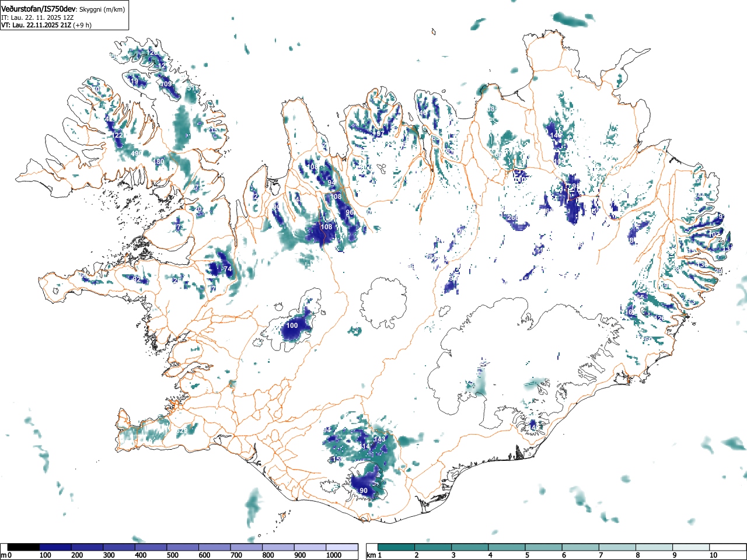Click the '1000' tick on the meter legend
The width and height of the screenshot is (747, 560).
pyautogui.click(x=334, y=555)
